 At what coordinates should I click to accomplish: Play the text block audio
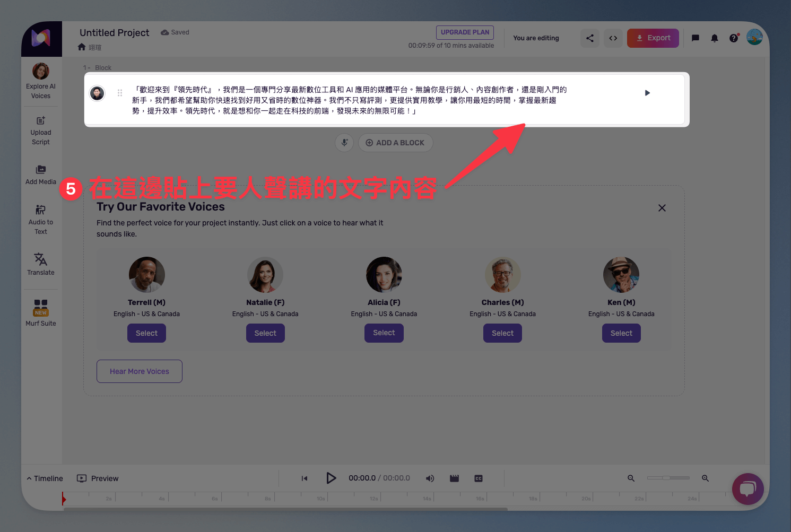point(647,93)
